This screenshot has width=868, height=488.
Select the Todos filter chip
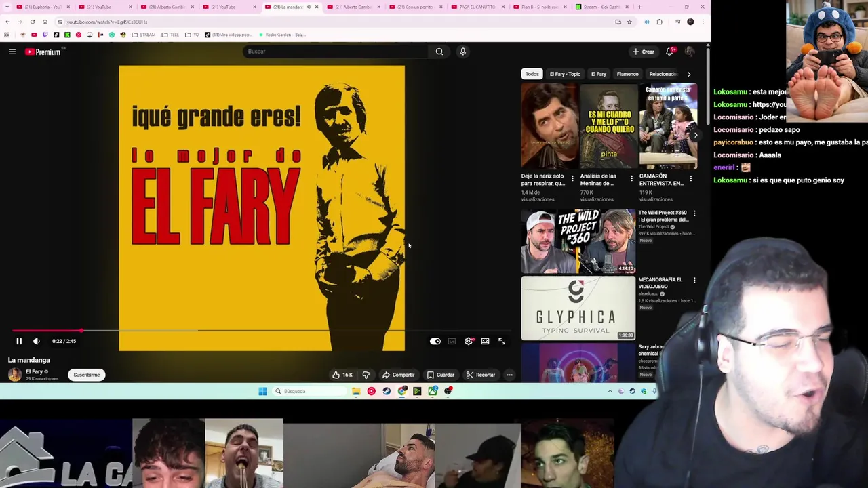[x=532, y=74]
